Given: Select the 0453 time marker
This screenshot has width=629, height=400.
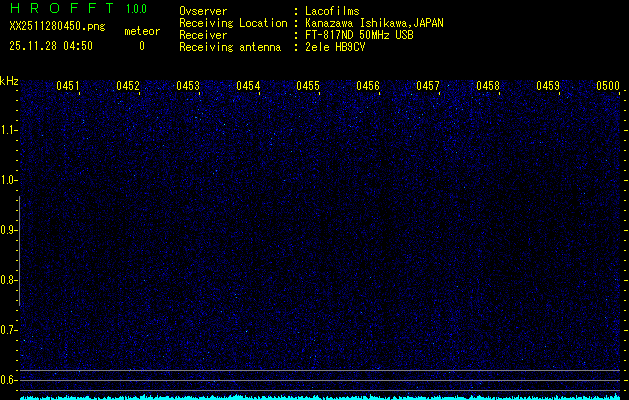Looking at the screenshot, I should click(188, 86).
